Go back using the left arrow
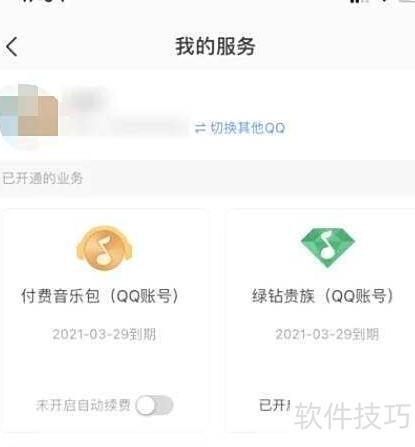 [12, 47]
